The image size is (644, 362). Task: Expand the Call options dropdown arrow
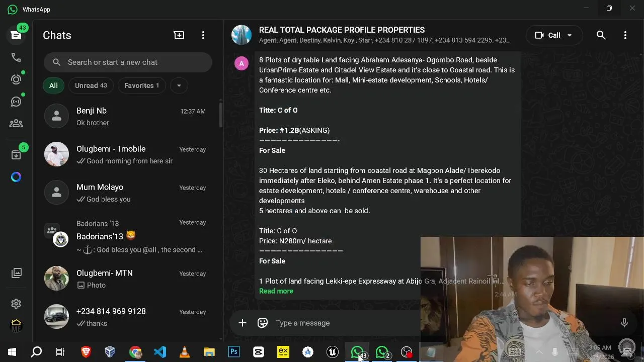pyautogui.click(x=570, y=35)
